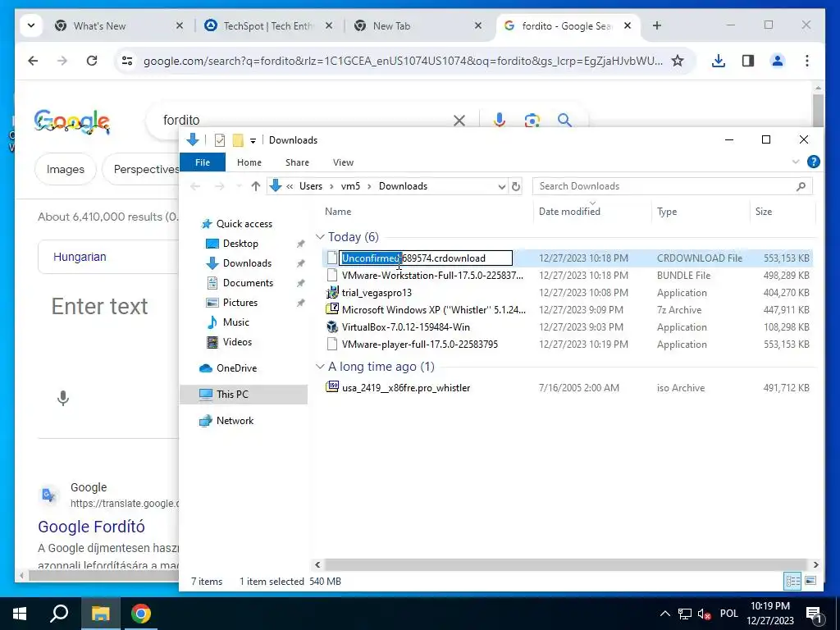Viewport: 840px width, 630px height.
Task: Show hidden tray icons
Action: 664,614
